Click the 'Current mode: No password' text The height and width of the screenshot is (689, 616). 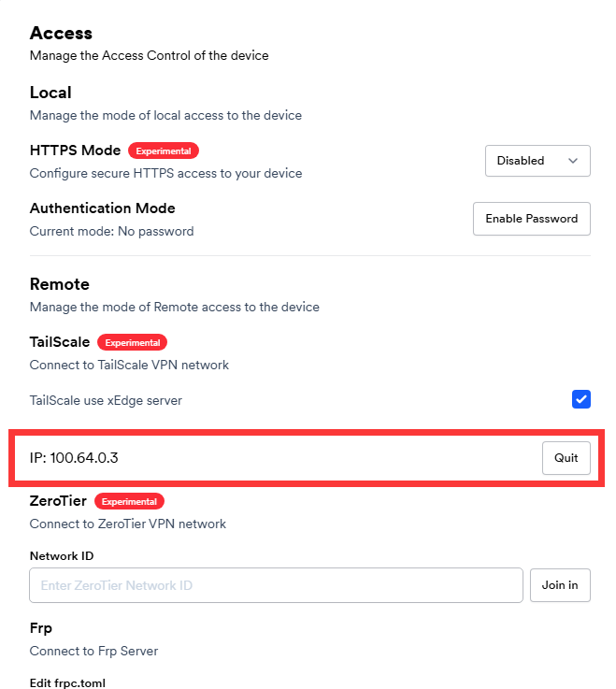click(111, 231)
